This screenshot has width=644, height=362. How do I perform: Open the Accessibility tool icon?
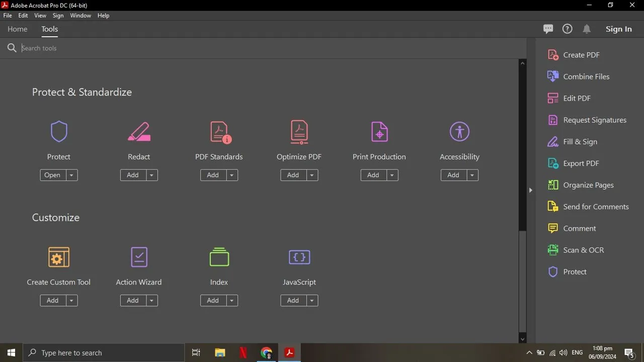(x=459, y=132)
